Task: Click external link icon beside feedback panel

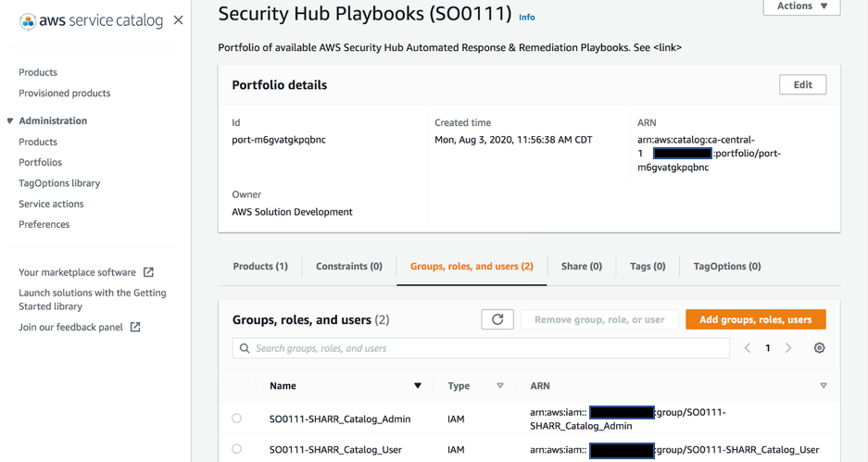Action: pos(135,327)
